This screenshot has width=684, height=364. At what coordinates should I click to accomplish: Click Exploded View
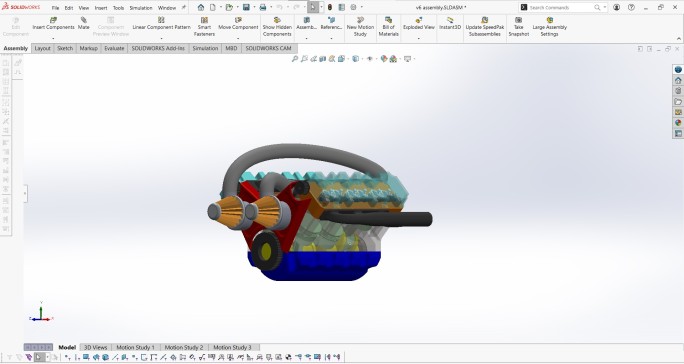click(x=419, y=24)
